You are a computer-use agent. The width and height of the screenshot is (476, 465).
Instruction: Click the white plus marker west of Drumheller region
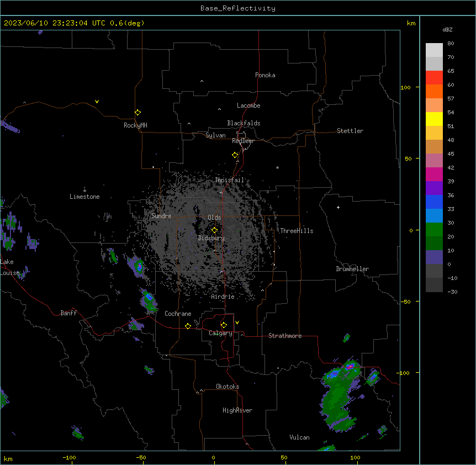pos(338,207)
